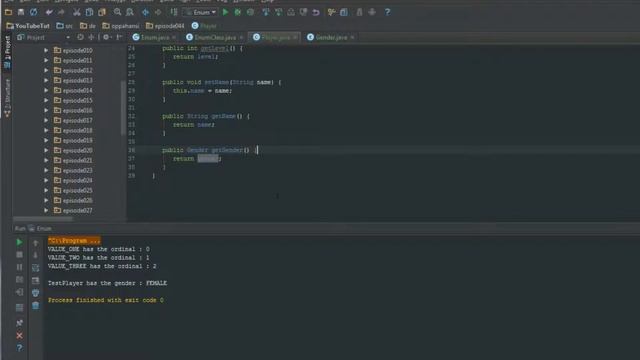This screenshot has width=640, height=360.
Task: Click the Pause output icon in Run panel
Action: 19,267
